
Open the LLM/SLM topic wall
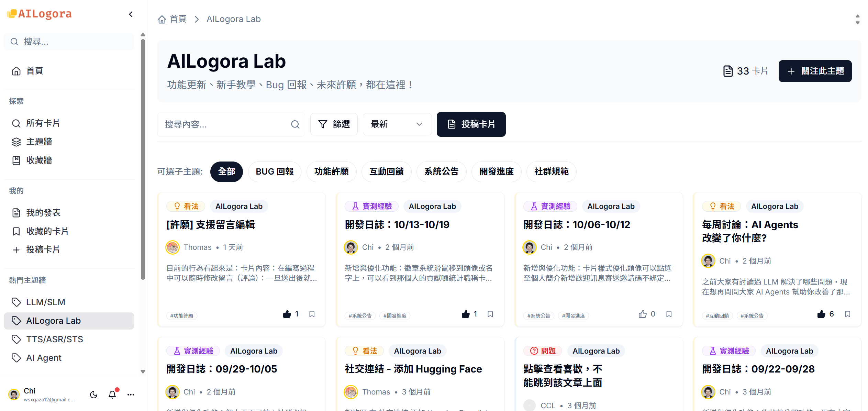(69, 302)
